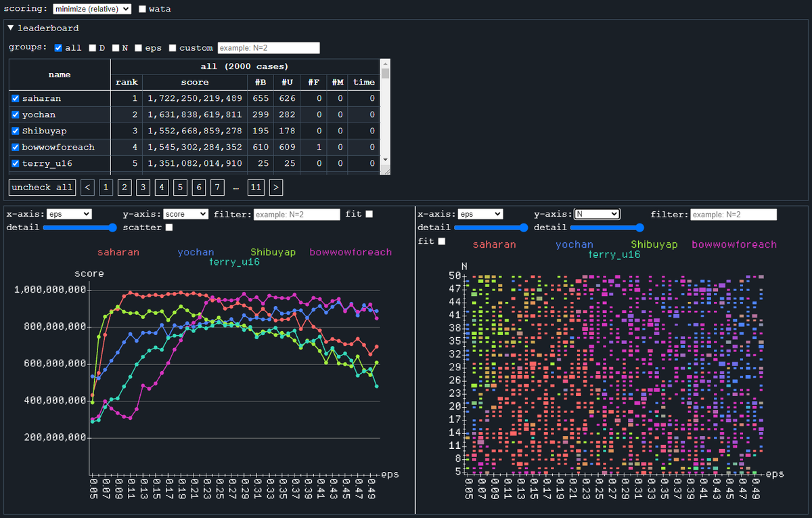Focus right chart filter input
The height and width of the screenshot is (518, 812).
tap(734, 214)
